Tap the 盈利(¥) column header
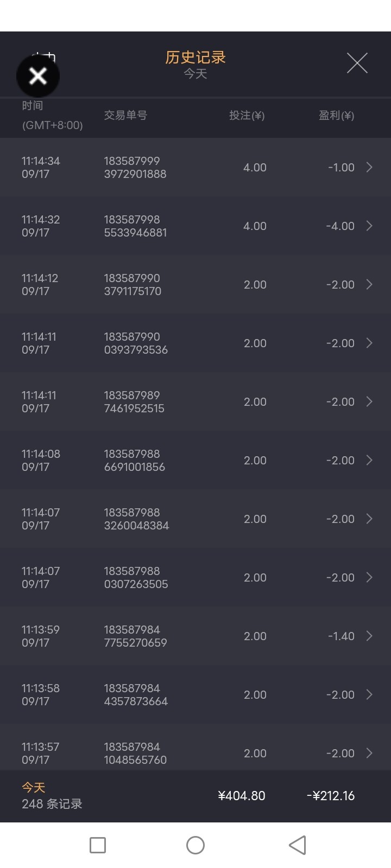Screen dimensions: 391x868 [x=336, y=116]
